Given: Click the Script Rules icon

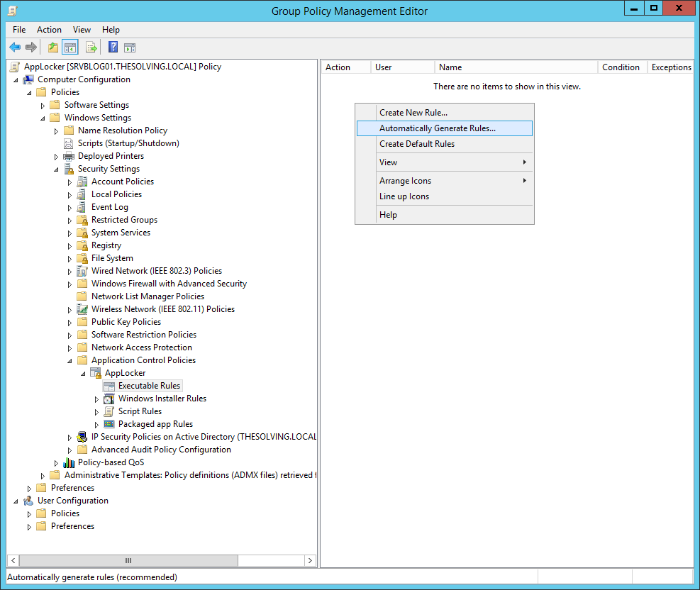Looking at the screenshot, I should coord(109,411).
